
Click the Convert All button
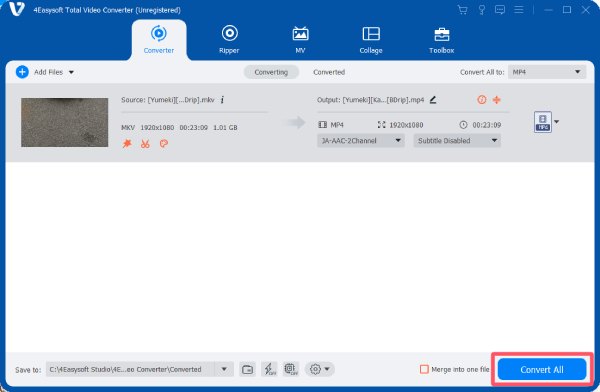click(x=542, y=369)
